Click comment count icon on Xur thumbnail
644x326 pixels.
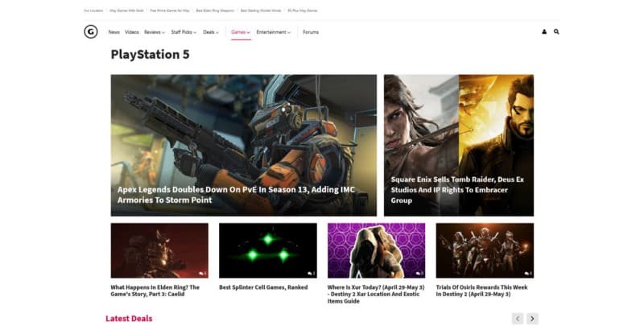[x=419, y=274]
